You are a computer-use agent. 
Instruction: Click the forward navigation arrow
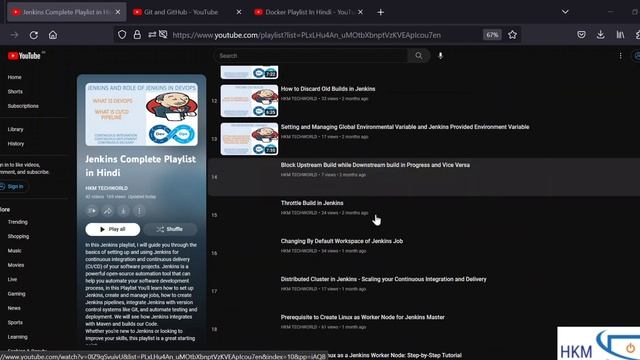15,35
